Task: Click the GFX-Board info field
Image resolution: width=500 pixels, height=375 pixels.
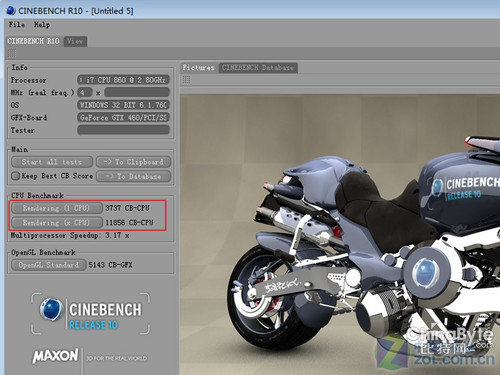Action: pos(124,117)
